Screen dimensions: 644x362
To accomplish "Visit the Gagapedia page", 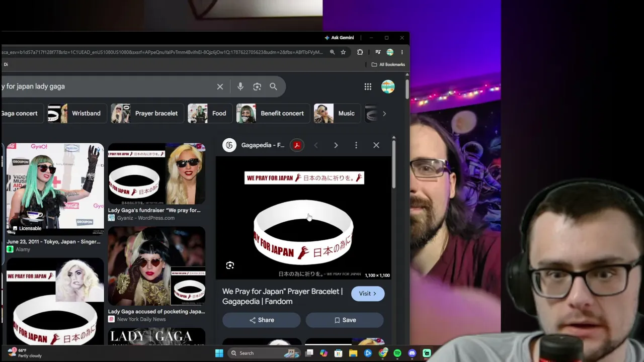I will pos(368,294).
